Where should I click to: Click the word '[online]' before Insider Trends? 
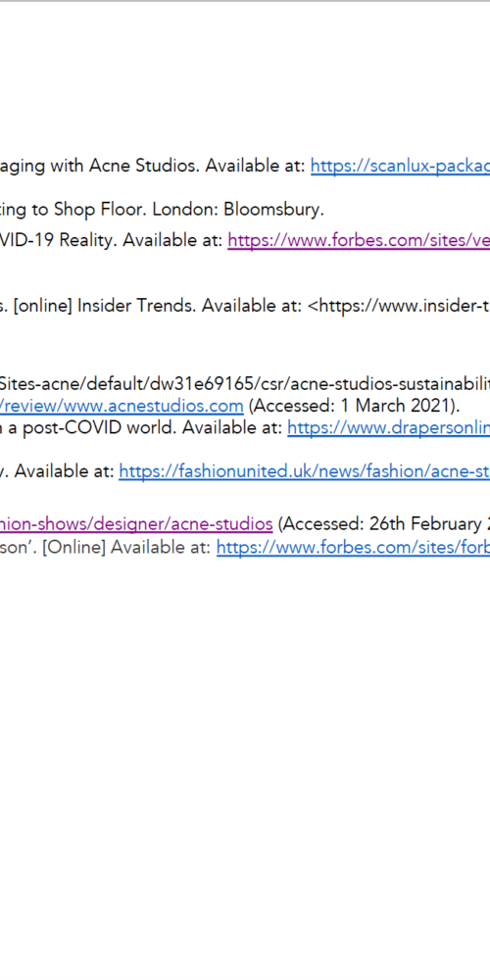click(42, 306)
